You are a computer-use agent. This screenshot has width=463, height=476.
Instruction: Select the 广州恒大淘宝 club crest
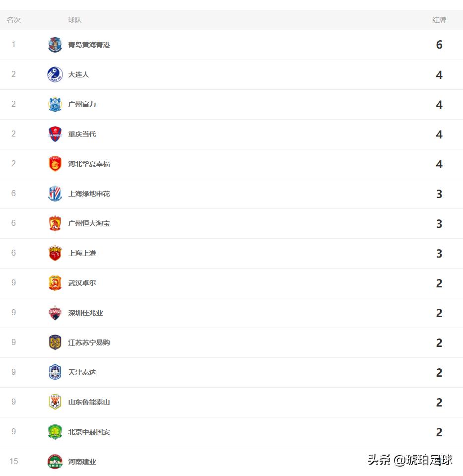pos(55,223)
